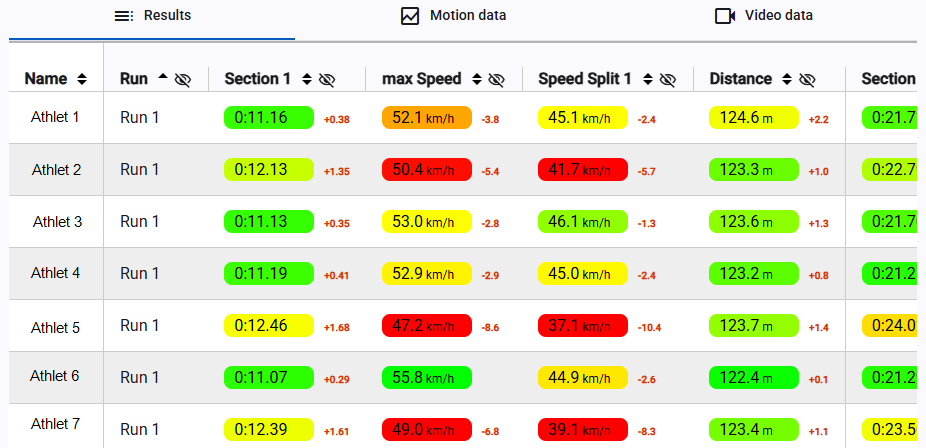The height and width of the screenshot is (448, 926).
Task: Select the Athlet 7 name cell
Action: (56, 424)
